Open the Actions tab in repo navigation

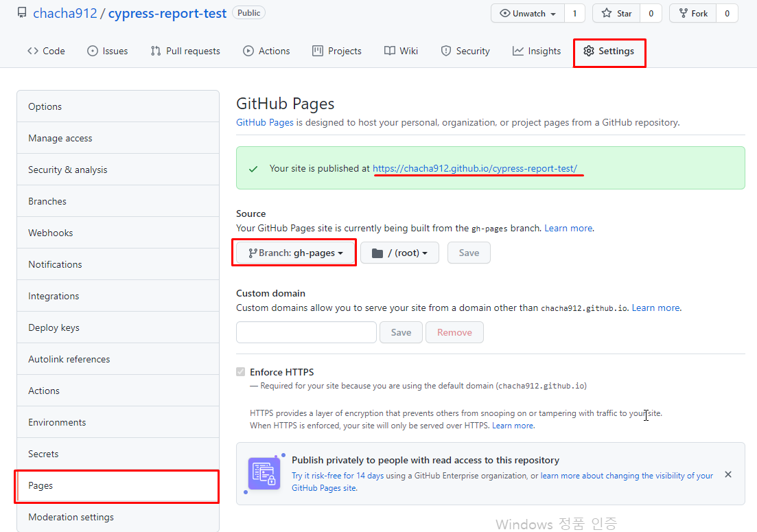pos(266,51)
